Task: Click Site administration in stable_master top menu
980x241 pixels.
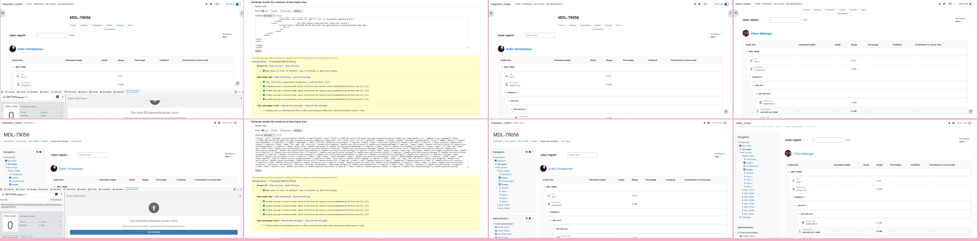Action: [794, 4]
